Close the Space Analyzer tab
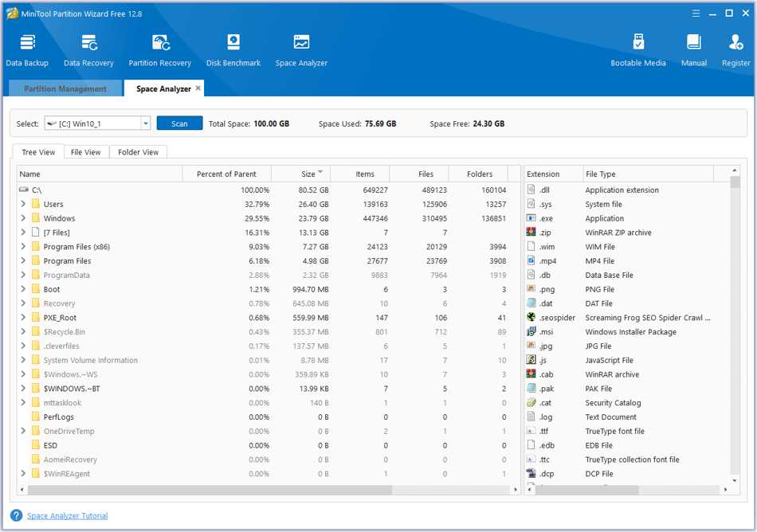Viewport: 757px width, 532px height. pos(198,88)
